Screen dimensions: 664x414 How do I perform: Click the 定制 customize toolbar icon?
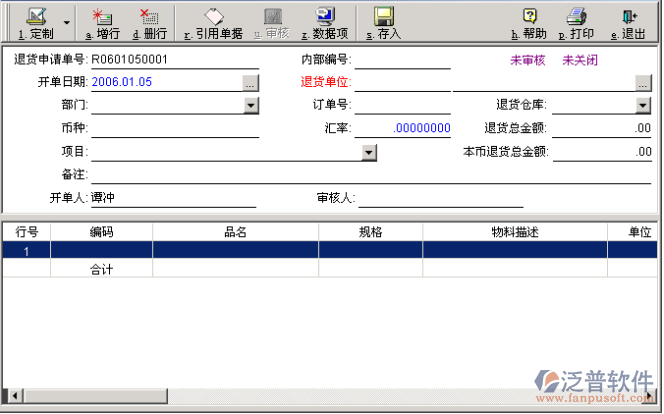pos(36,17)
